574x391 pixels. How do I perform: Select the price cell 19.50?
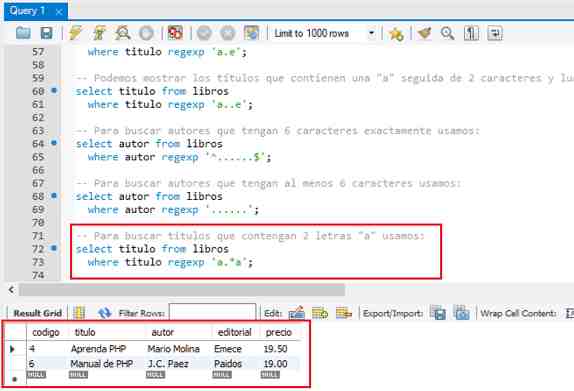pyautogui.click(x=275, y=349)
